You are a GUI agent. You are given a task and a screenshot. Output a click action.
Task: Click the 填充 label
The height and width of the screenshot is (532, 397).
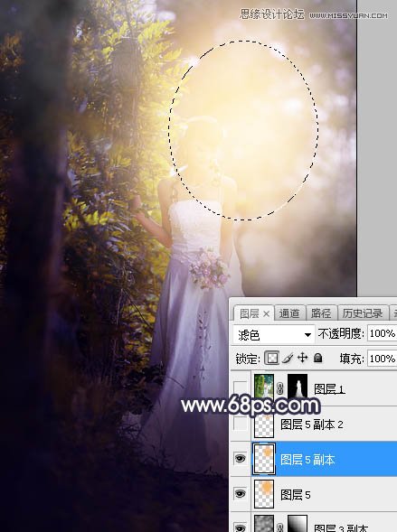[352, 359]
